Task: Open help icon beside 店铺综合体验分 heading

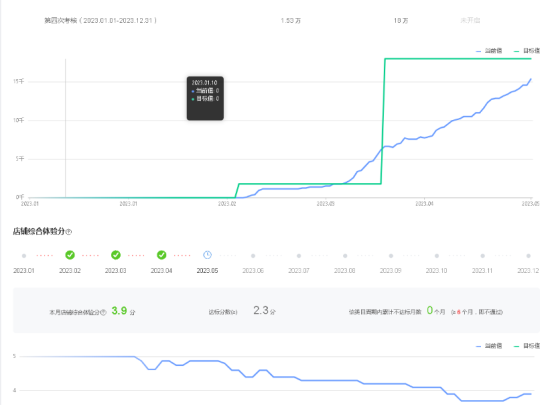Action: click(x=69, y=232)
